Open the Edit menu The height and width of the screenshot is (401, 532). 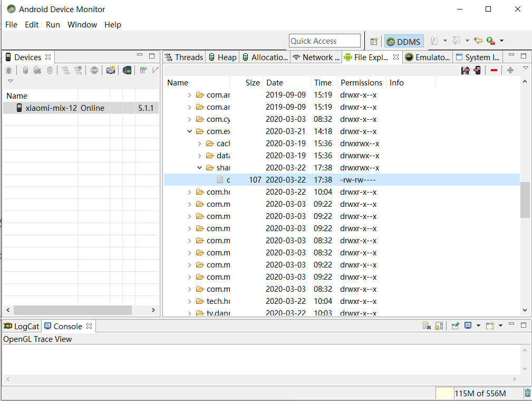point(32,25)
